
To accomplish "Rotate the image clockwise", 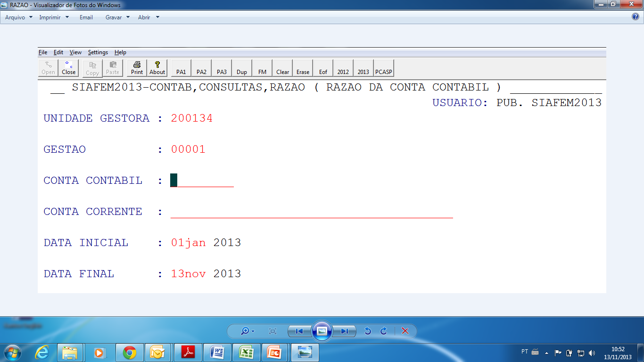I will coord(383,331).
